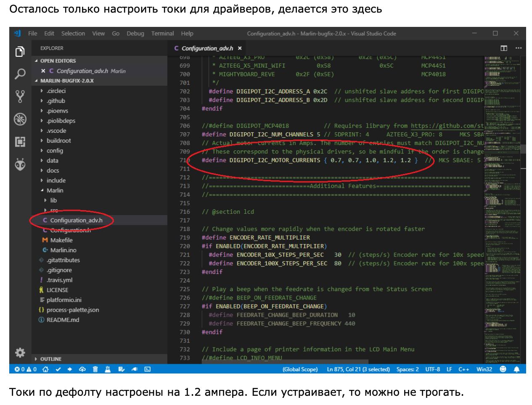Open the Debug view with bug icon
This screenshot has width=532, height=405.
(x=20, y=119)
